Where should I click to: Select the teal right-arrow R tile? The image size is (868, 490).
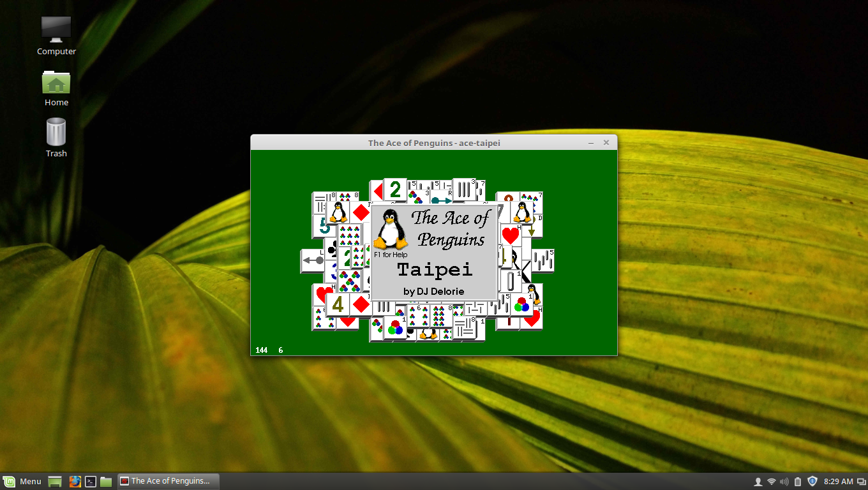(442, 197)
